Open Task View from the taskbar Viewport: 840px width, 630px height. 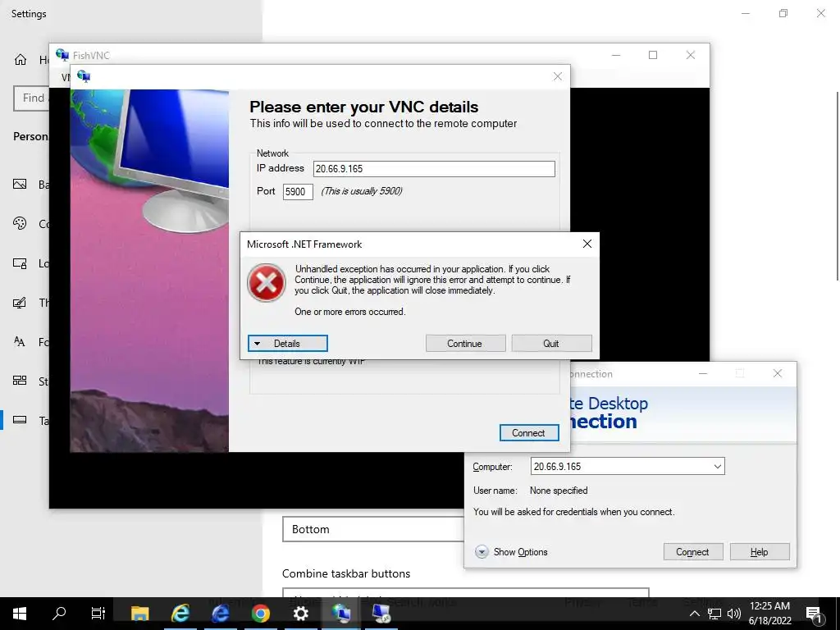point(98,613)
